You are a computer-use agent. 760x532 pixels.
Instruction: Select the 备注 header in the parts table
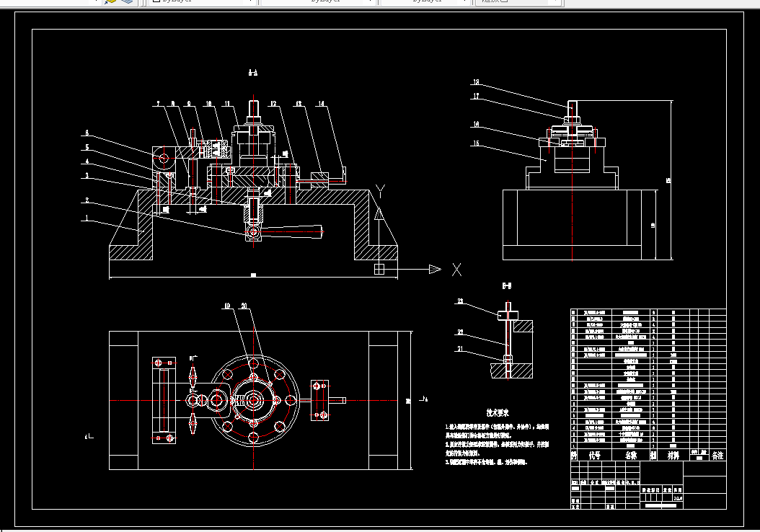tap(717, 456)
